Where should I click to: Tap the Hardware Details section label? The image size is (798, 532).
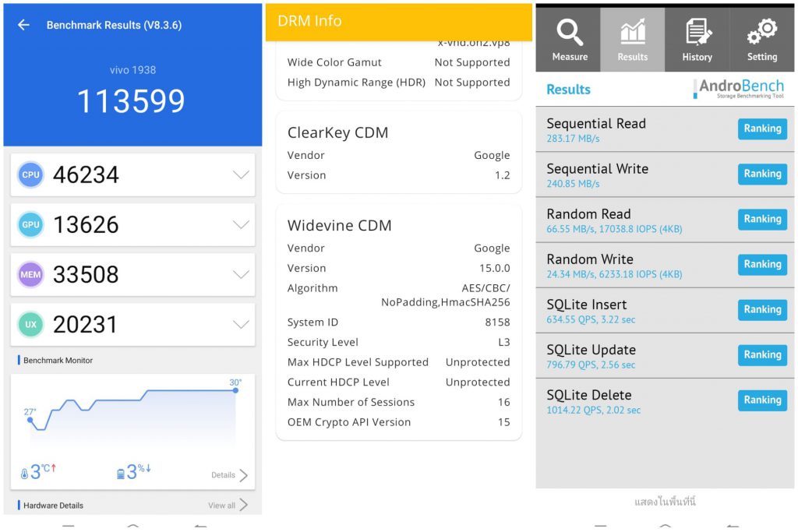(53, 505)
